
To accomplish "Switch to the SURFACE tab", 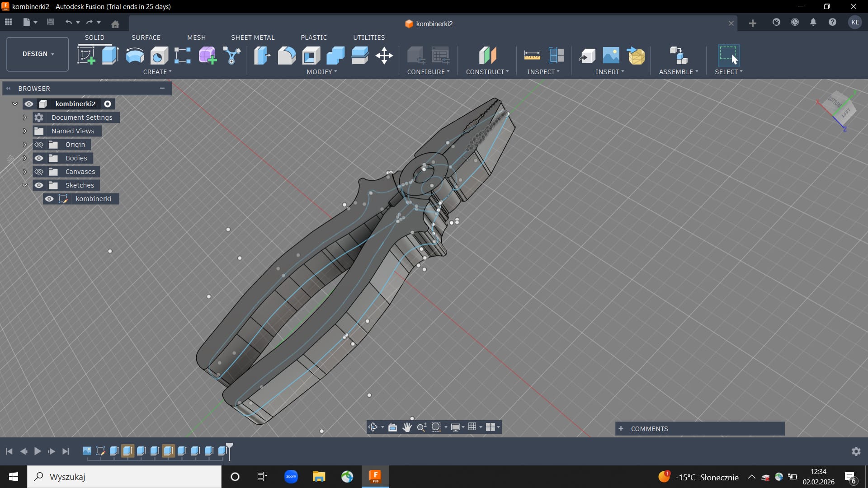I will [146, 38].
